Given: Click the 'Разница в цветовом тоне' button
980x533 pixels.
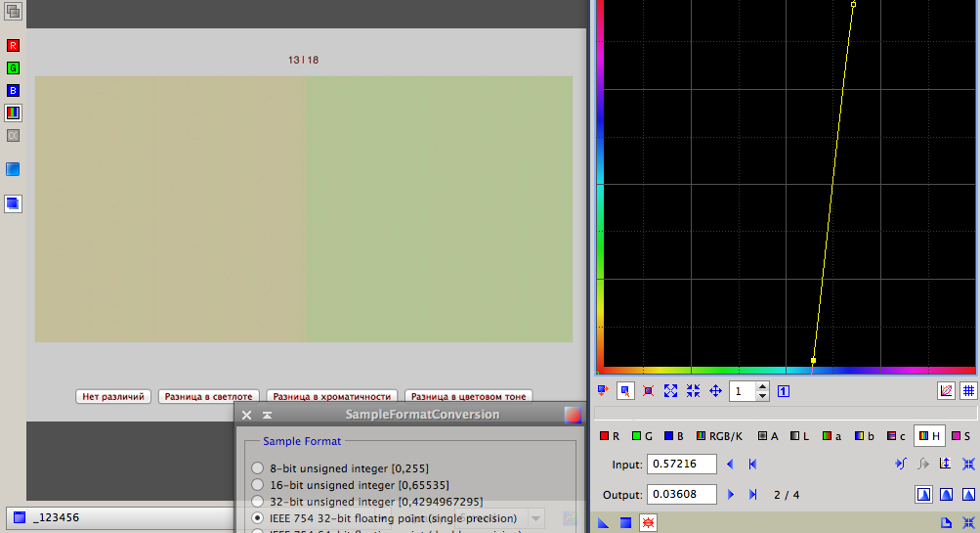Looking at the screenshot, I should [x=468, y=397].
